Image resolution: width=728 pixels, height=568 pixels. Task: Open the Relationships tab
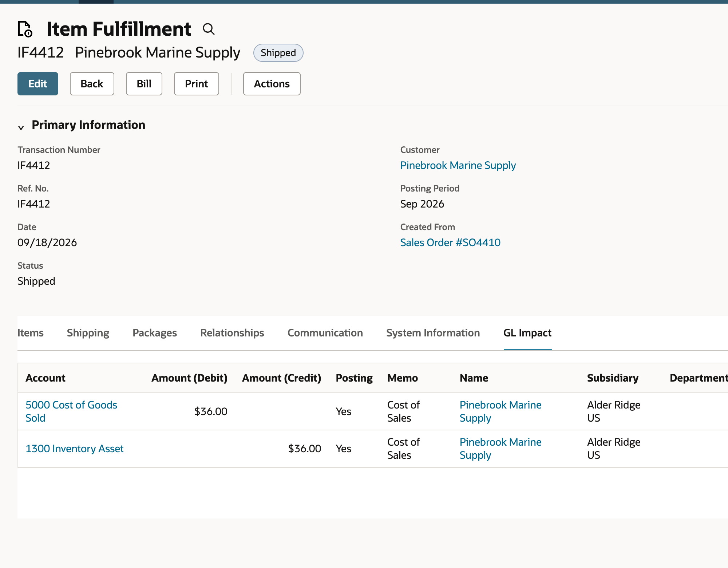click(x=232, y=333)
